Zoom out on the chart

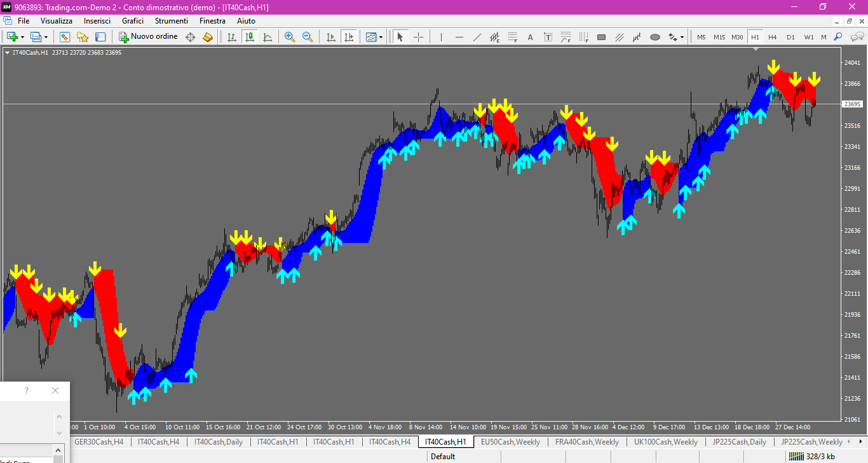point(308,37)
